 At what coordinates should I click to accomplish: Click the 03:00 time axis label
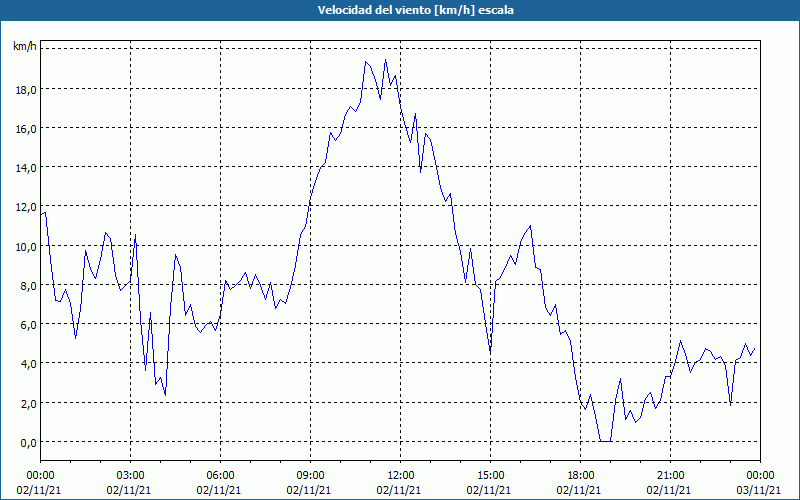pyautogui.click(x=130, y=476)
